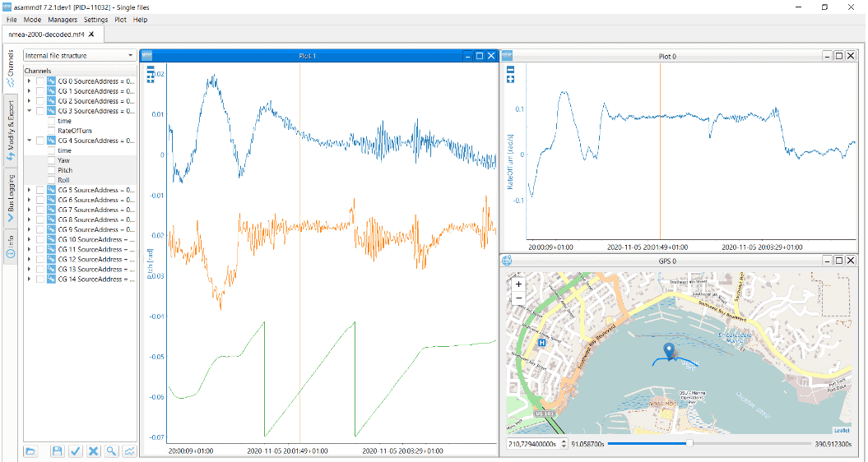Click the checkmark select-all channels icon
Viewport: 868px width, 462px height.
tap(75, 451)
